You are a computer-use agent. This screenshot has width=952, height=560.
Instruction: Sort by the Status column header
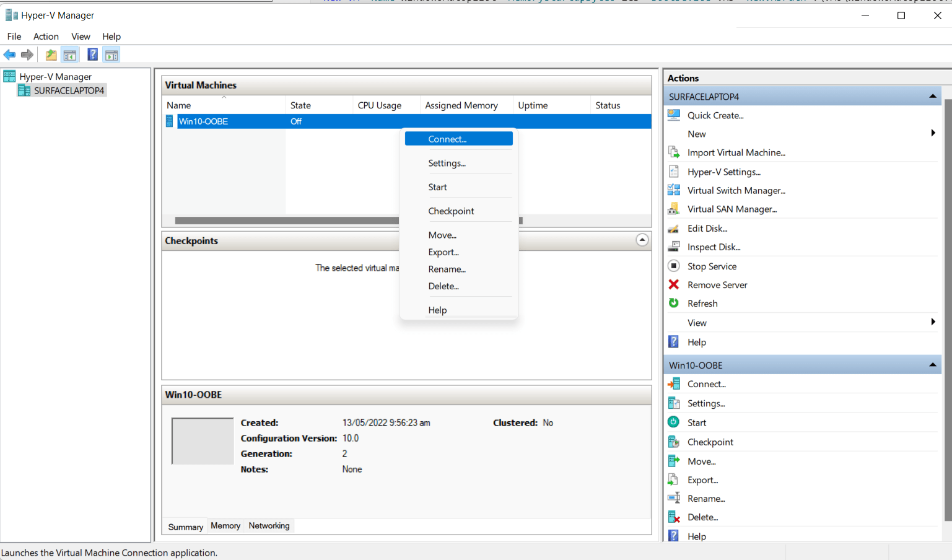tap(621, 105)
